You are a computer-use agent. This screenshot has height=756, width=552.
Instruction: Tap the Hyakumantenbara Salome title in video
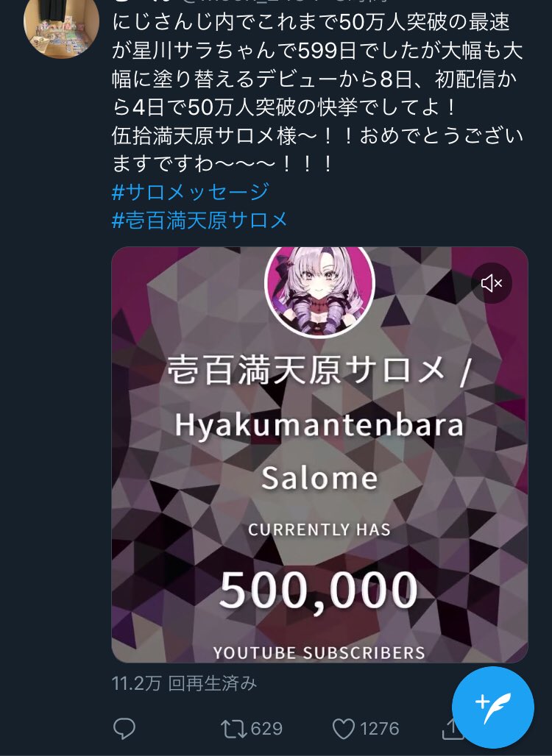click(x=319, y=452)
